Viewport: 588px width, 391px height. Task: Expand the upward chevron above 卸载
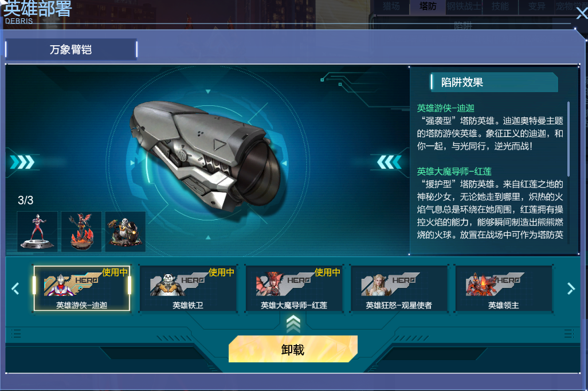(x=293, y=324)
